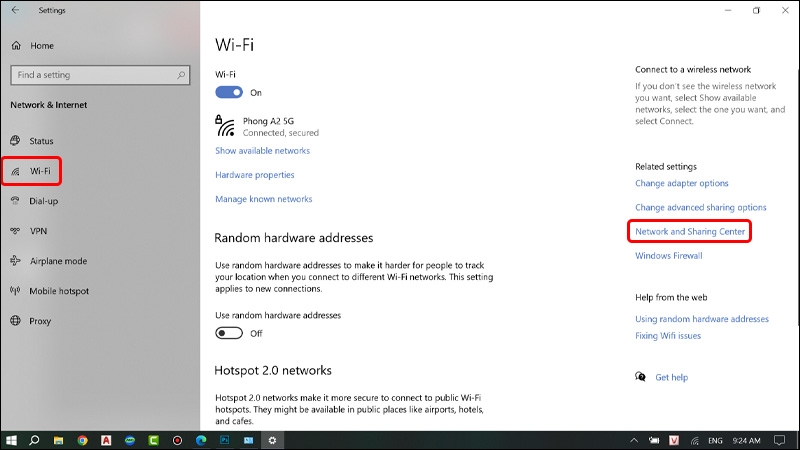This screenshot has width=800, height=450.
Task: Open the green C app in taskbar
Action: 154,440
